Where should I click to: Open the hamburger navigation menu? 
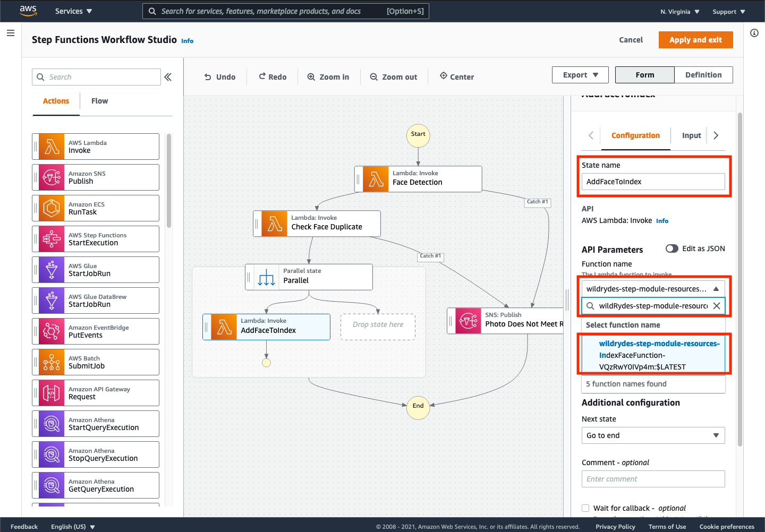10,33
